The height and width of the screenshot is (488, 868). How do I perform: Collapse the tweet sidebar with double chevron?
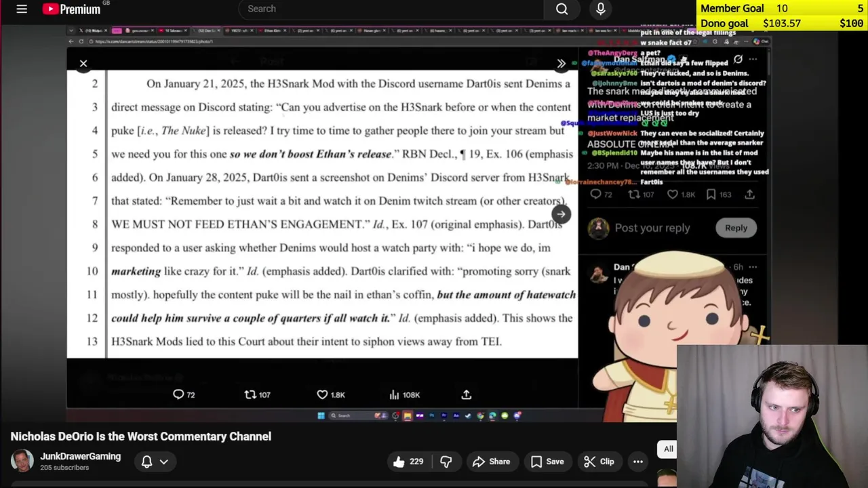click(561, 64)
